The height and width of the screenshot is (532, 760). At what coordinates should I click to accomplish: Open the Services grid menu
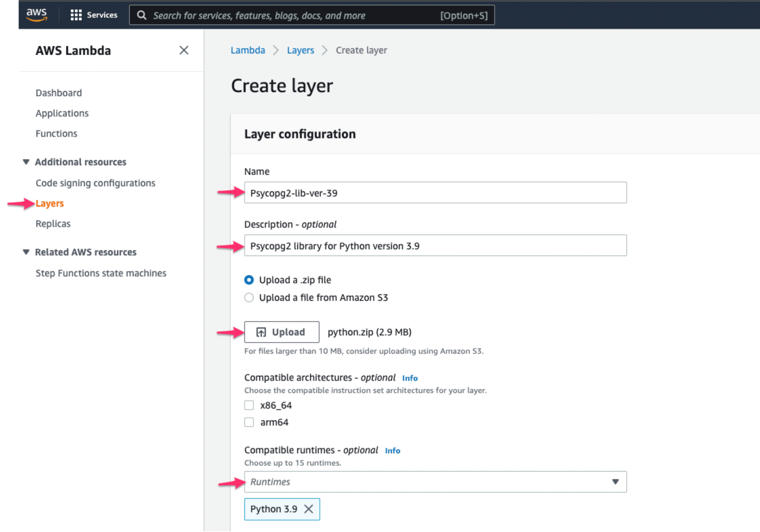tap(94, 15)
